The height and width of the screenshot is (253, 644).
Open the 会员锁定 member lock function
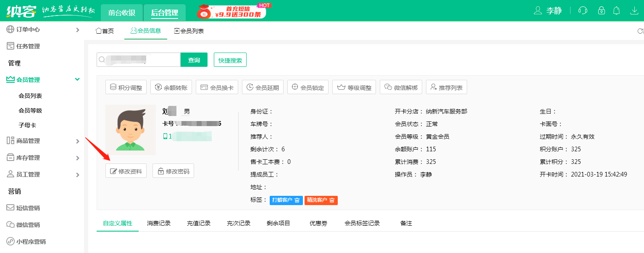click(x=308, y=87)
